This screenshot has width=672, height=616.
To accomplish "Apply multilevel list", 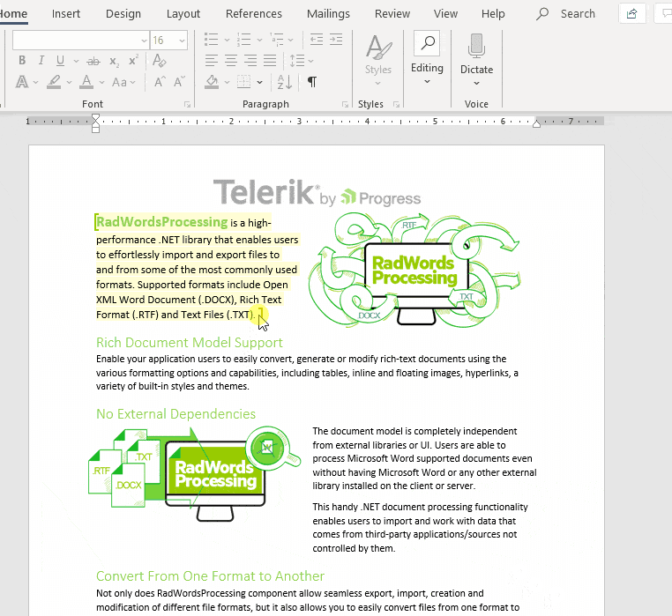I will (277, 40).
